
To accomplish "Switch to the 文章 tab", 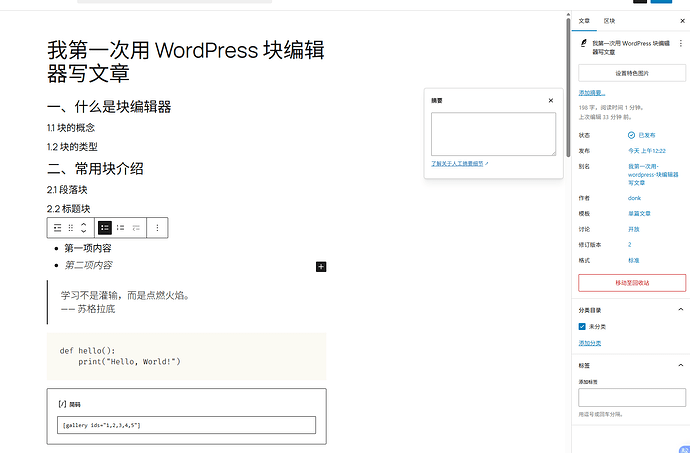I will (584, 21).
